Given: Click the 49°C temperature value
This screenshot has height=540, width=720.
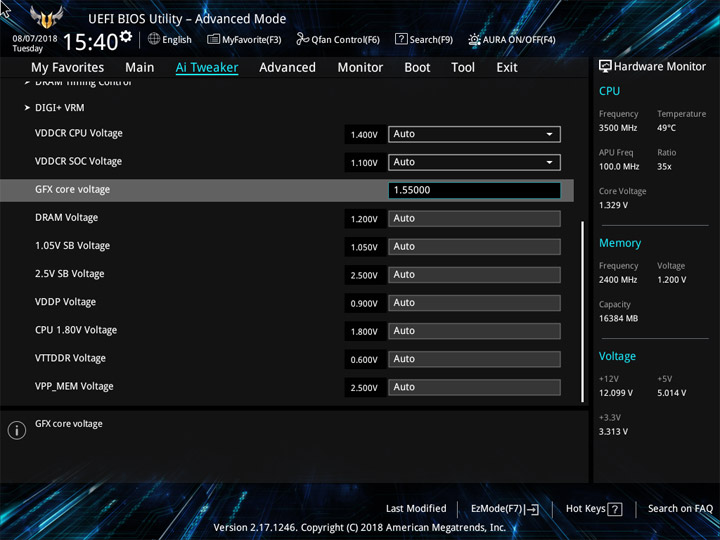Looking at the screenshot, I should pos(666,128).
